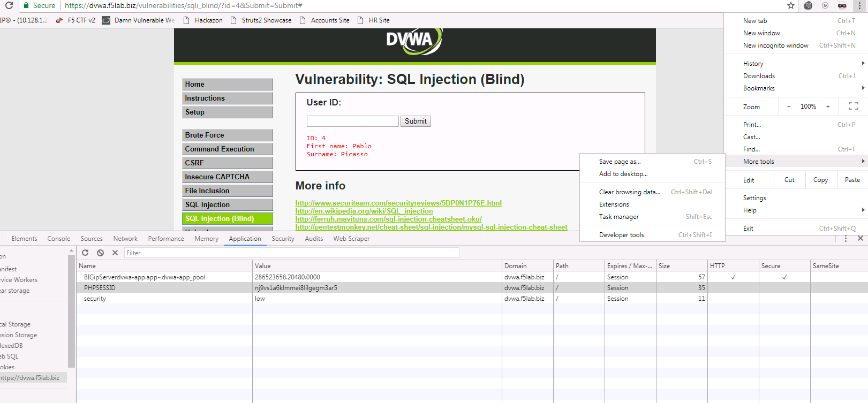Click the User ID input field
The width and height of the screenshot is (868, 403).
pos(353,121)
